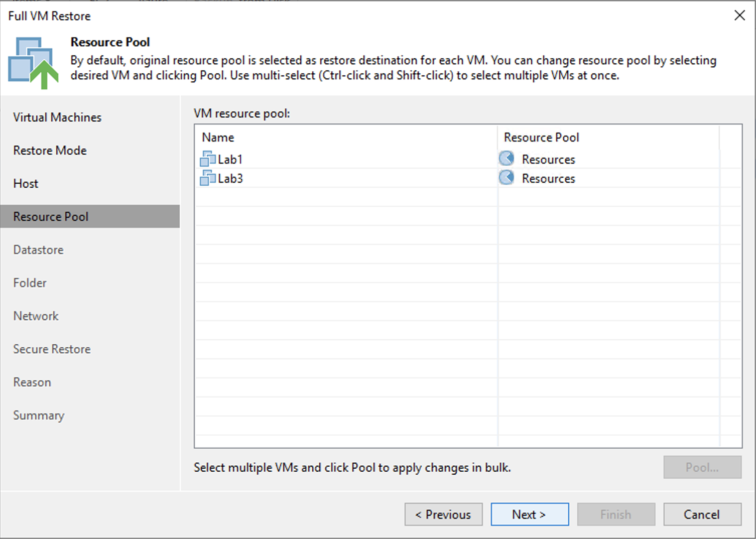756x539 pixels.
Task: Proceed with the Next button
Action: click(530, 514)
